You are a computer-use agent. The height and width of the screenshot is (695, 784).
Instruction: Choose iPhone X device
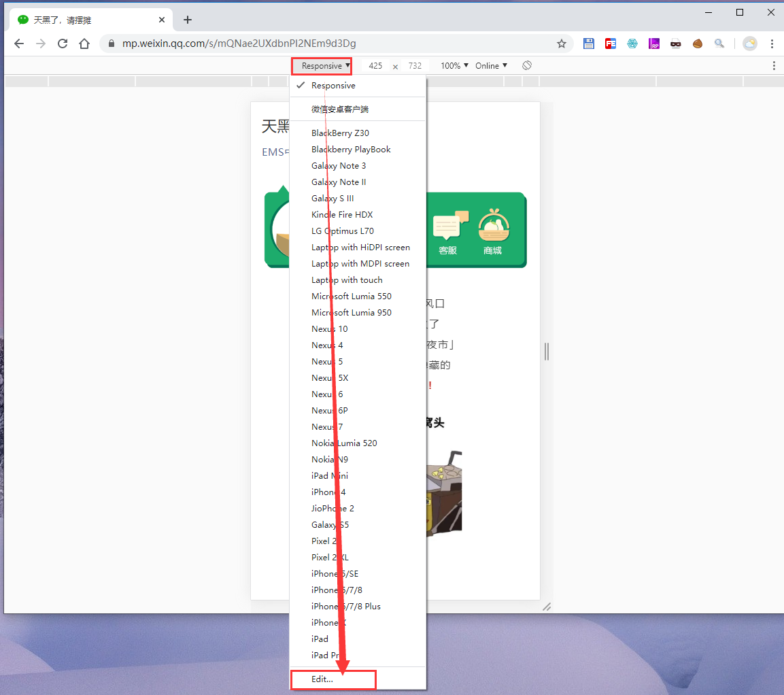[358, 622]
